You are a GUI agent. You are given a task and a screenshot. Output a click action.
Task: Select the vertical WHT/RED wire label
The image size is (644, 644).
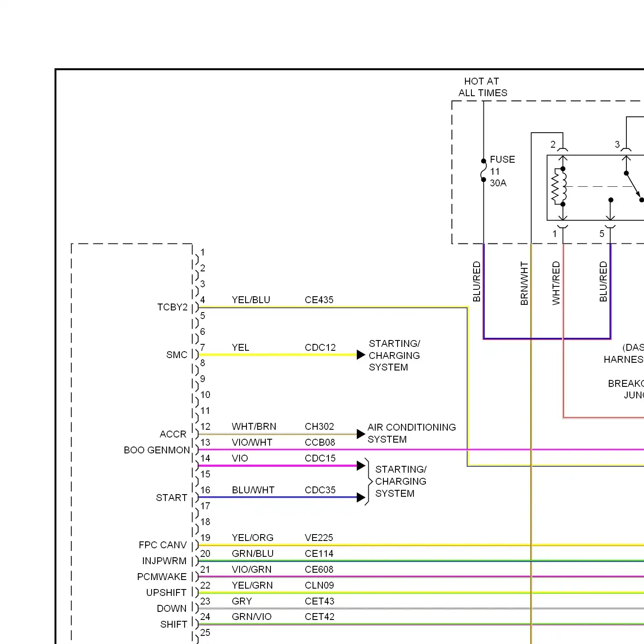tap(556, 283)
